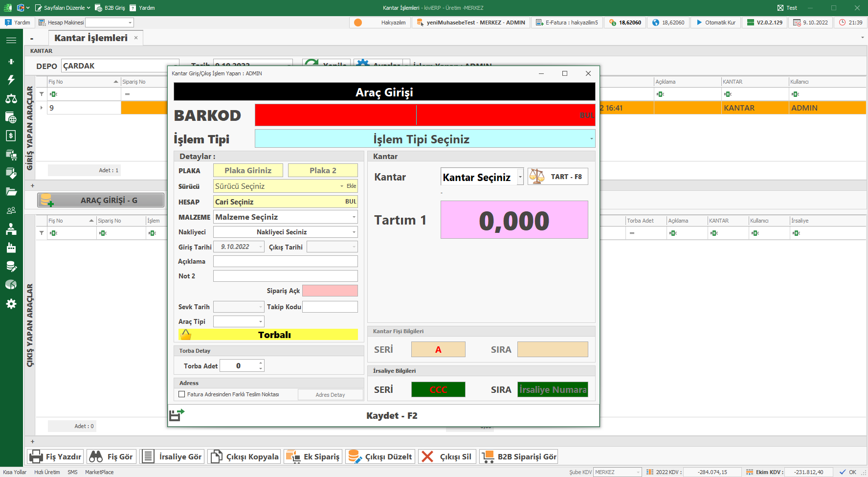Open the hamburger menu in sidebar
The width and height of the screenshot is (868, 477).
pos(11,40)
